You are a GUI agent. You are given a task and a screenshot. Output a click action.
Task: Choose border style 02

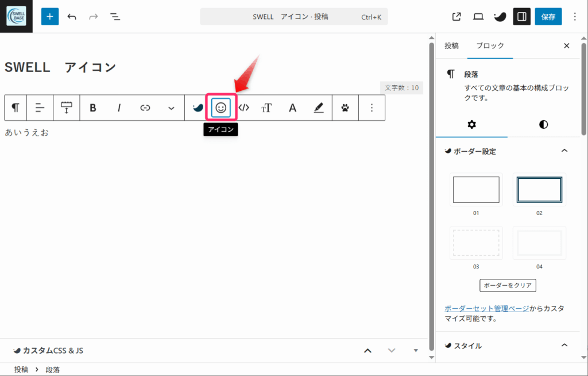click(x=539, y=190)
